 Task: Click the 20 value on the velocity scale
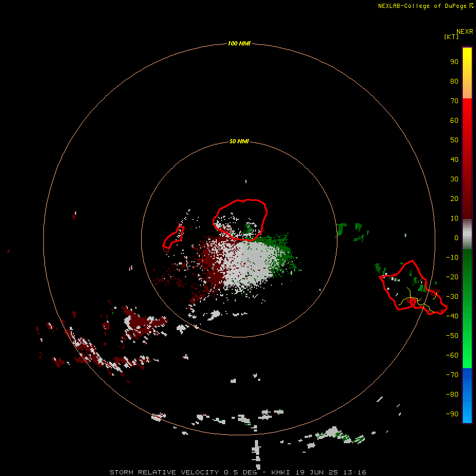pos(454,198)
